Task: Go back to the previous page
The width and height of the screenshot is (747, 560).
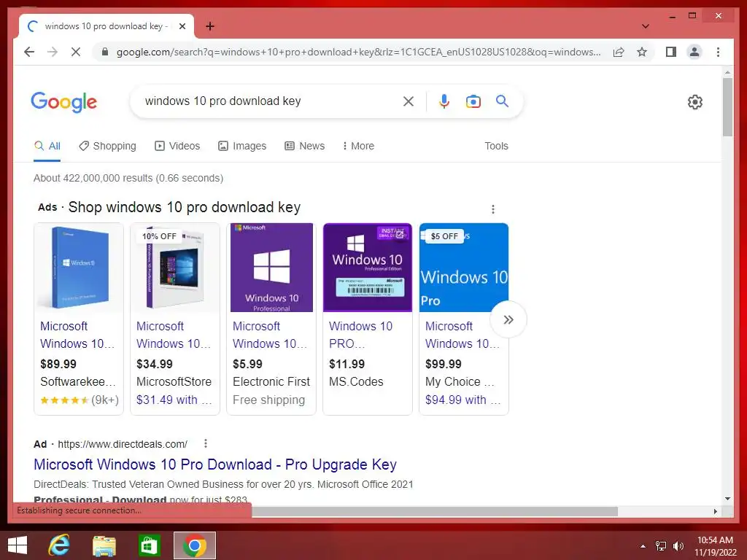Action: [x=29, y=52]
